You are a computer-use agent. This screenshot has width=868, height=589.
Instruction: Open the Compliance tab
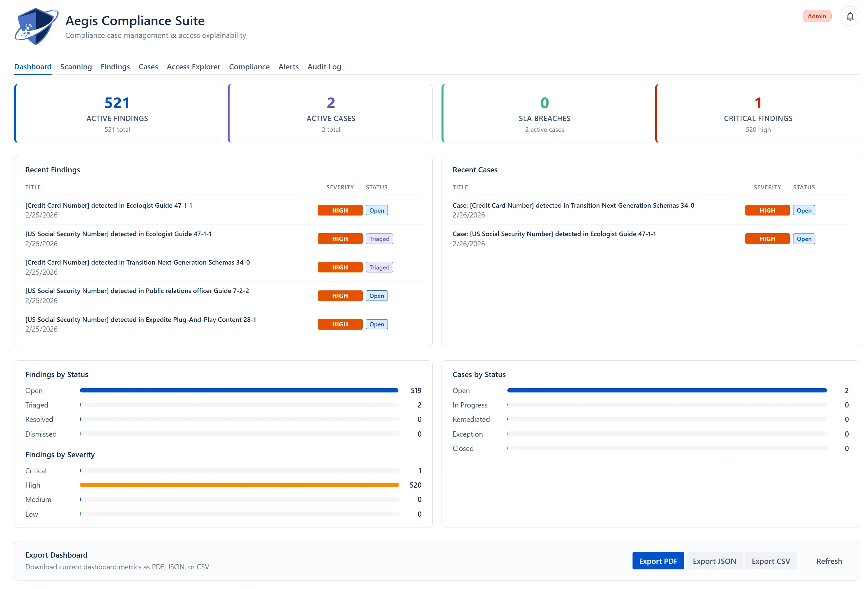[249, 67]
